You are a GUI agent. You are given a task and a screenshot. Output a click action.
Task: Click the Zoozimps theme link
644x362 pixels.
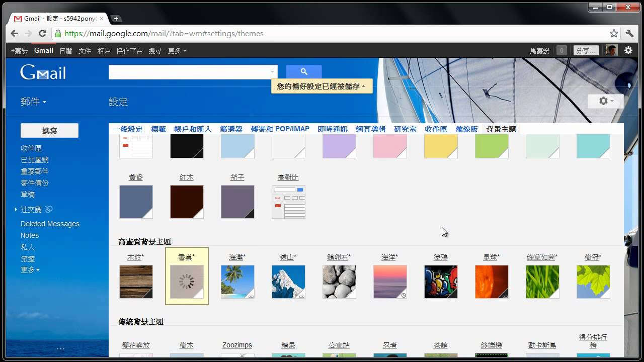pyautogui.click(x=237, y=345)
